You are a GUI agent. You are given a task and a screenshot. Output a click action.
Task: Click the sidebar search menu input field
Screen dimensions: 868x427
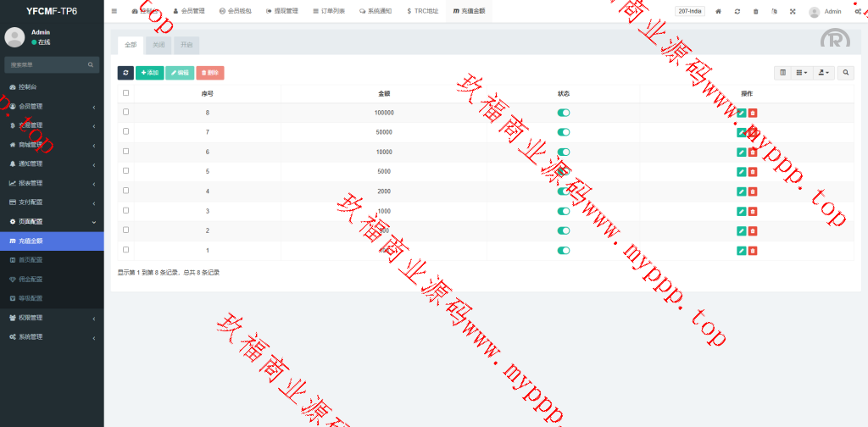tap(47, 64)
